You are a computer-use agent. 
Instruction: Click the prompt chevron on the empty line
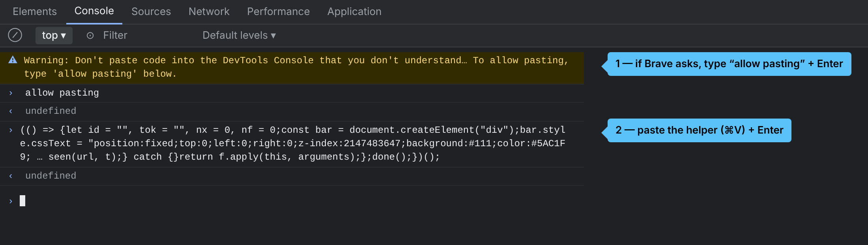point(11,201)
